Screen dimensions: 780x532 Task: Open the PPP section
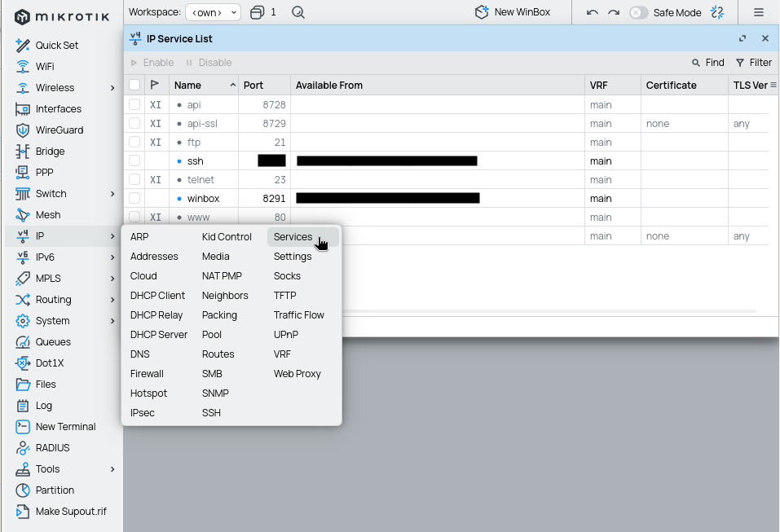pyautogui.click(x=44, y=173)
